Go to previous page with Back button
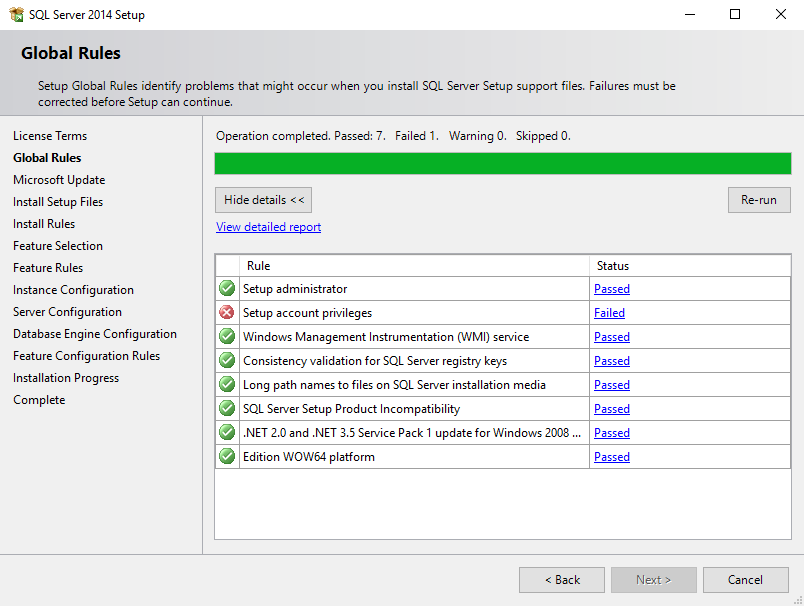The image size is (804, 606). (x=561, y=580)
